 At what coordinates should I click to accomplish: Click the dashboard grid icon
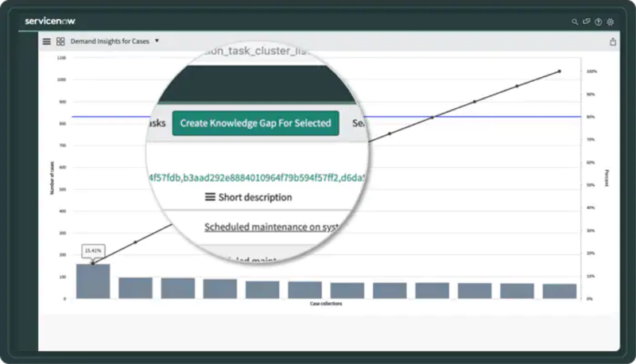tap(60, 41)
